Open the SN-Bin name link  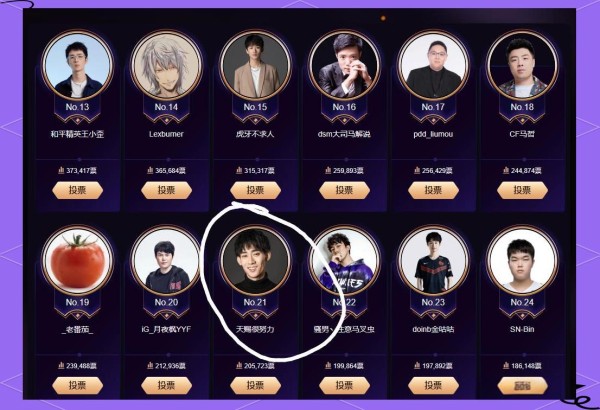[x=522, y=329]
